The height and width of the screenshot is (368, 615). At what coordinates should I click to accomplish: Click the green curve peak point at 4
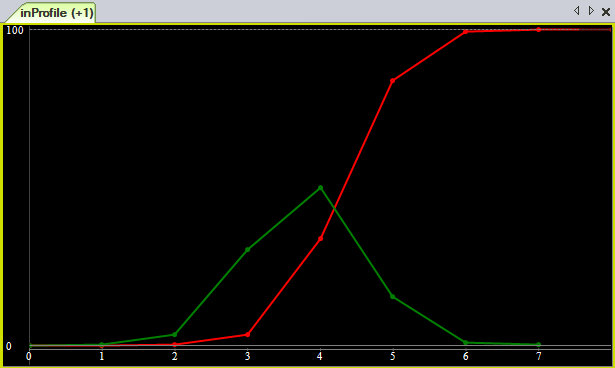coord(320,188)
